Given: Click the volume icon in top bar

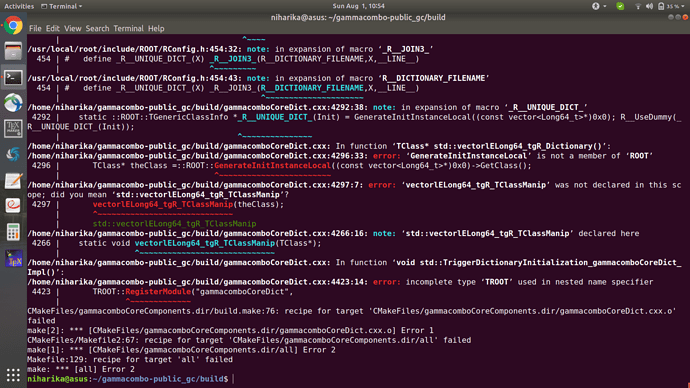Looking at the screenshot, I should click(650, 6).
